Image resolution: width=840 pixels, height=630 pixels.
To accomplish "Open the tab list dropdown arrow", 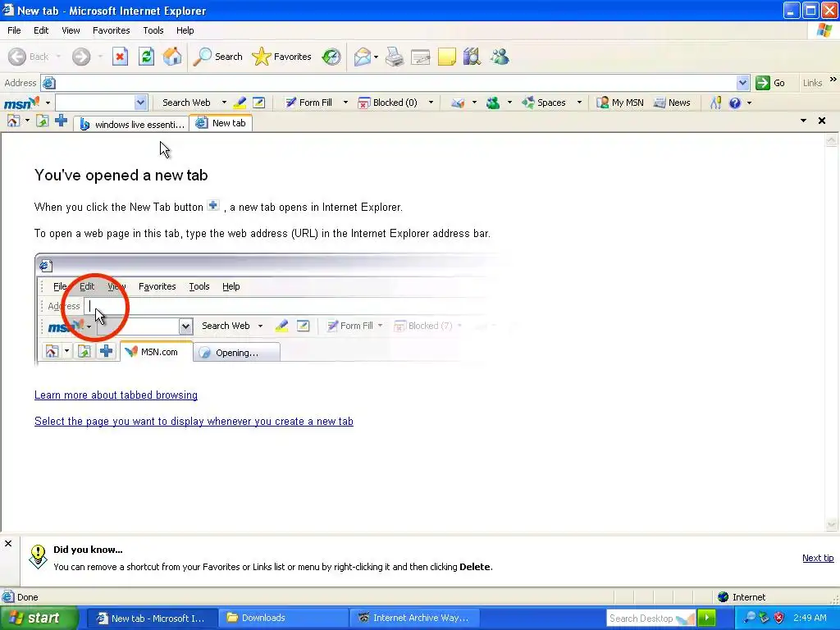I will pos(803,121).
